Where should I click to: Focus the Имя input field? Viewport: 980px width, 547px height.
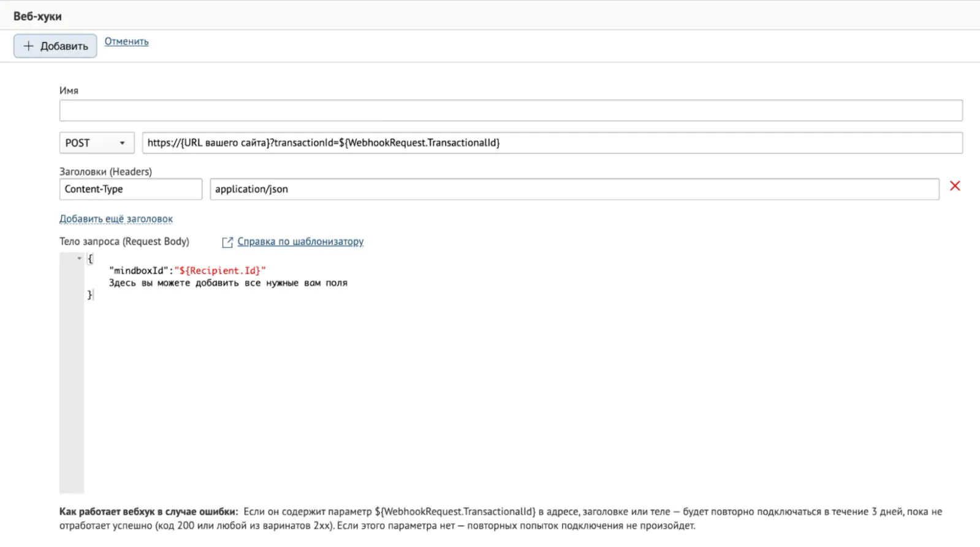click(511, 110)
